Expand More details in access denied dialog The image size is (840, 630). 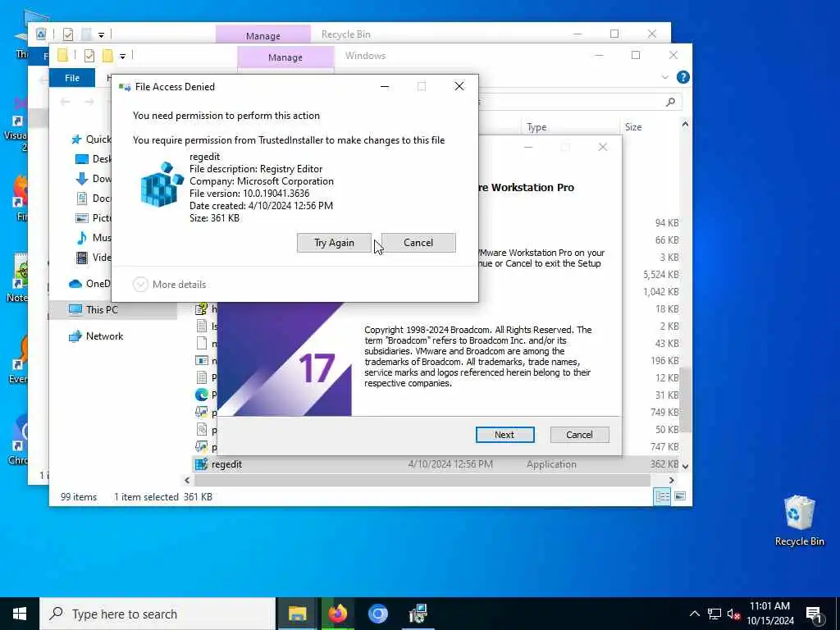169,285
